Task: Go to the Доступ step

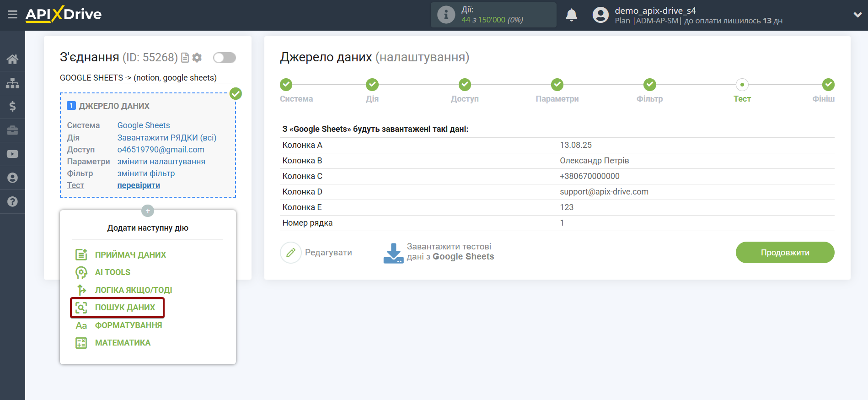Action: 465,85
